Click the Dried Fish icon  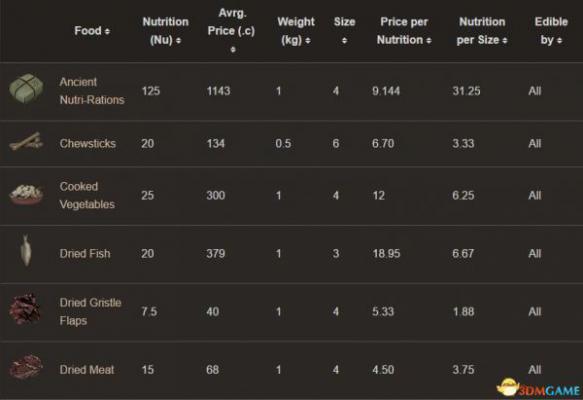point(26,250)
